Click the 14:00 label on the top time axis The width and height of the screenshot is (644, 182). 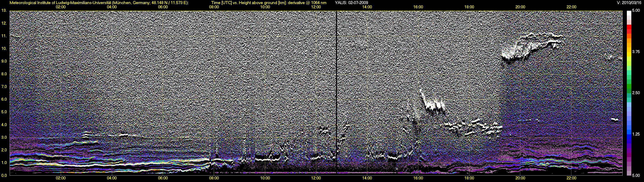click(x=367, y=7)
